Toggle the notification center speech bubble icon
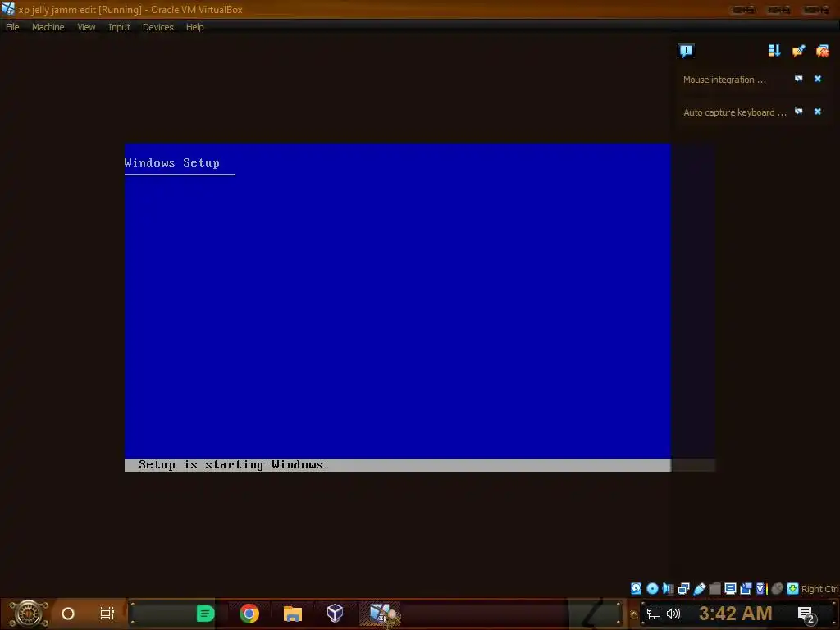The height and width of the screenshot is (630, 840). click(686, 51)
